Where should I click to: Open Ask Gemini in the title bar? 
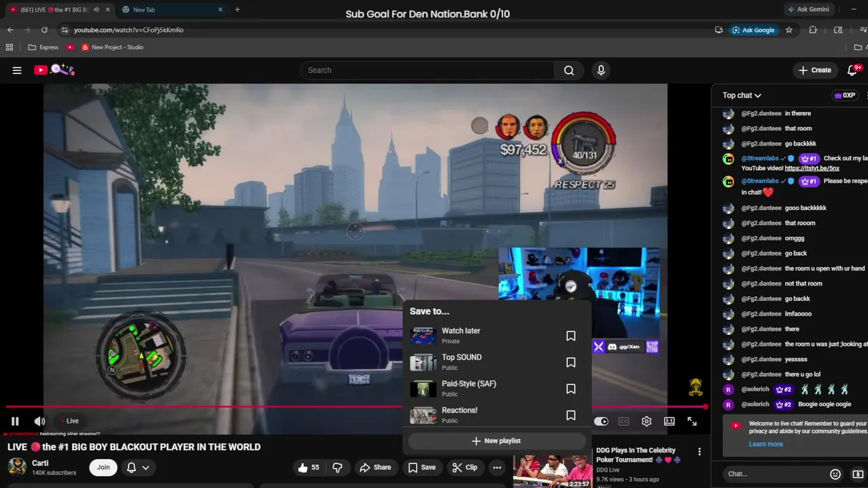coord(808,9)
